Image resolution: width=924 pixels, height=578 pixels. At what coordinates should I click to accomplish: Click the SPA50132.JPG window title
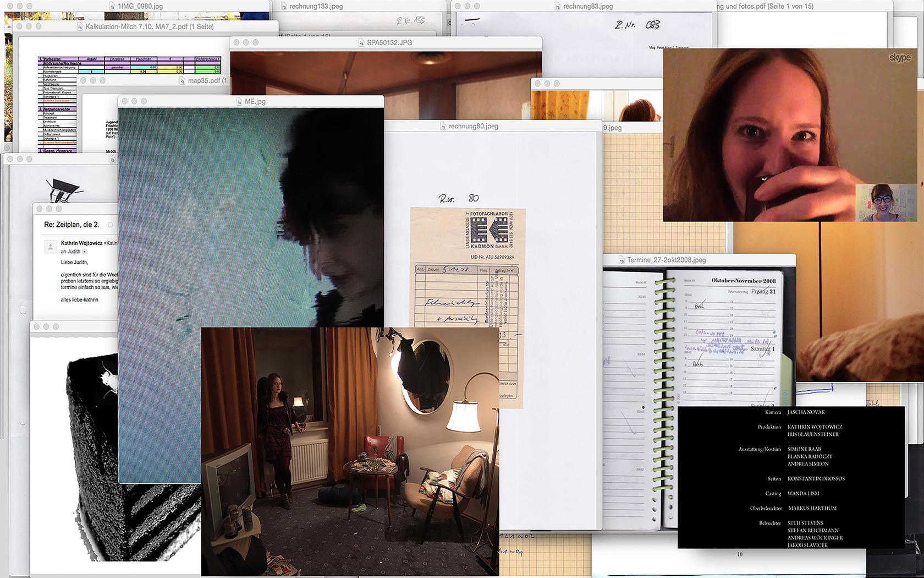pos(389,42)
